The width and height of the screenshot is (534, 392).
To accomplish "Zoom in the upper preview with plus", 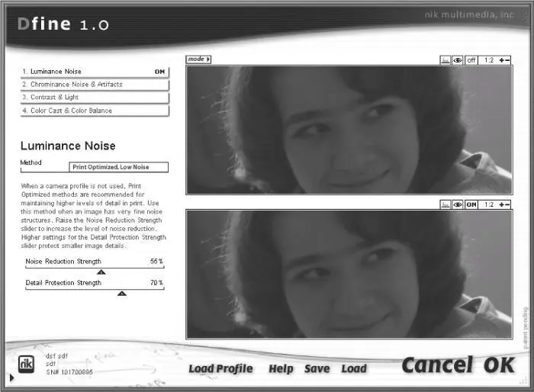I will tap(502, 60).
